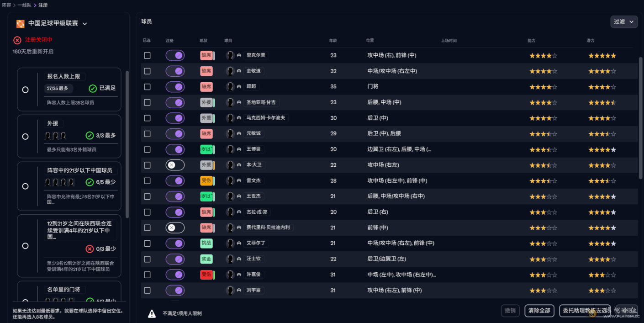
Task: Click 里克尔莫's player portrait icon
Action: coord(230,55)
